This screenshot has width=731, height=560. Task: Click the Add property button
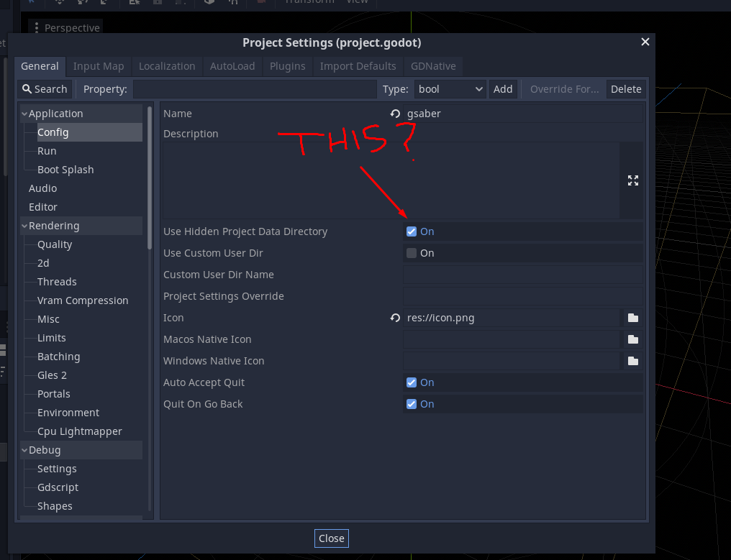coord(503,88)
